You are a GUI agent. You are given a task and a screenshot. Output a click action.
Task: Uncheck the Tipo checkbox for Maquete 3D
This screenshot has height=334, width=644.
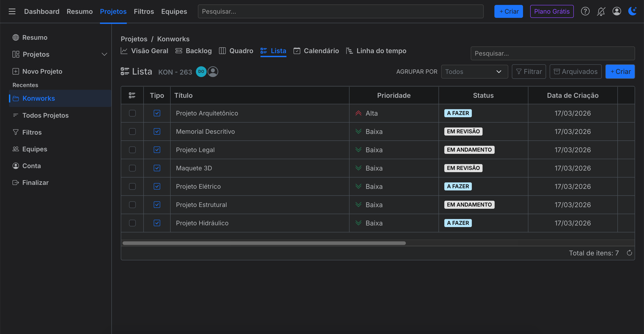point(157,168)
